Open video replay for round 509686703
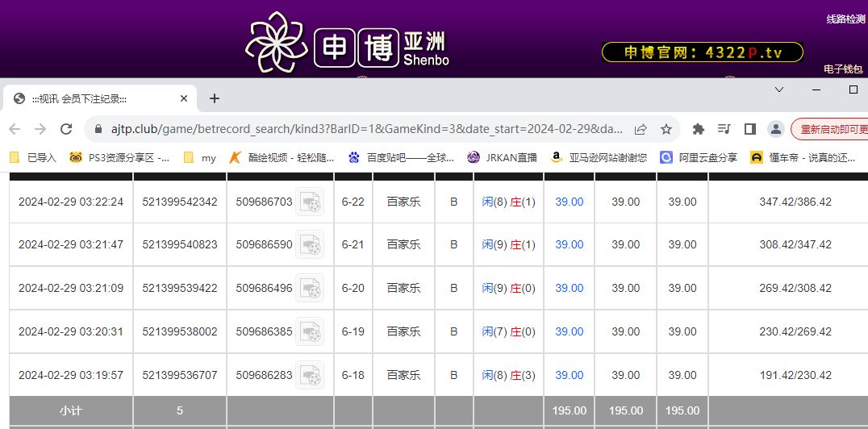This screenshot has height=429, width=868. (x=310, y=202)
